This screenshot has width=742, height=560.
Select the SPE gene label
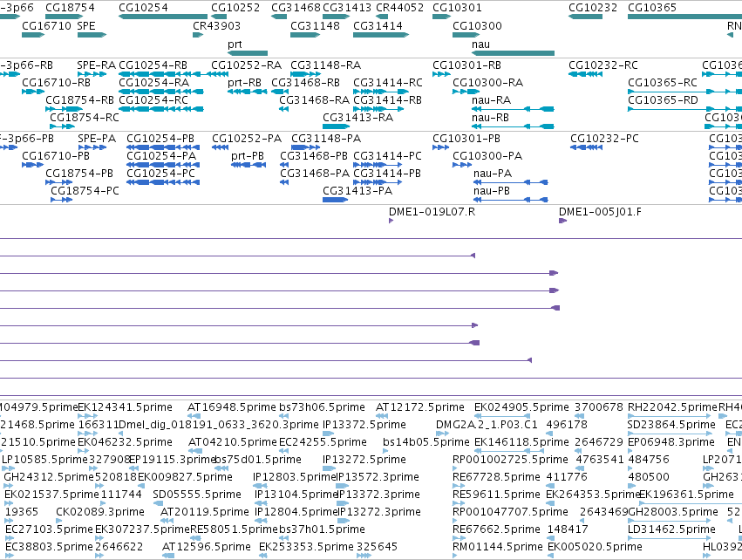pyautogui.click(x=86, y=25)
